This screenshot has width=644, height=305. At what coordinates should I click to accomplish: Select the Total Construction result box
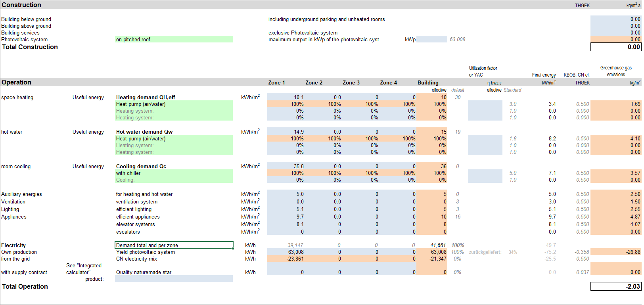(x=615, y=47)
